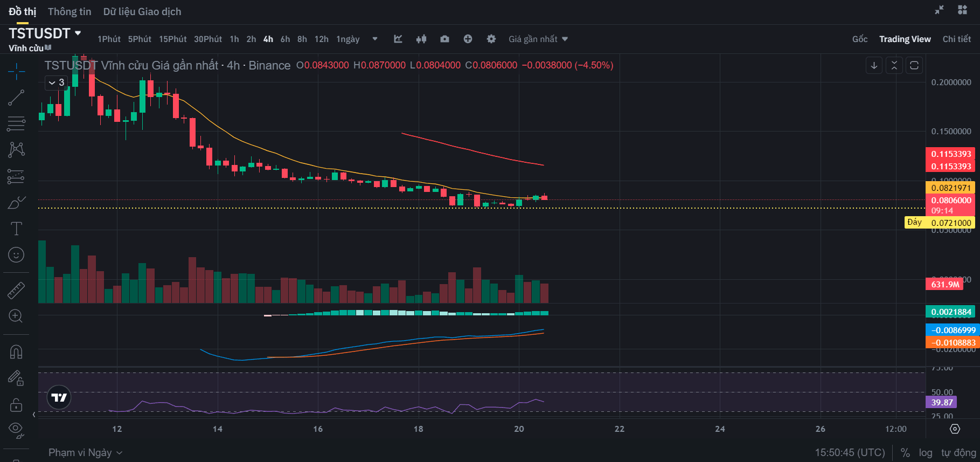This screenshot has height=462, width=980.
Task: Toggle magnet mode
Action: (x=16, y=352)
